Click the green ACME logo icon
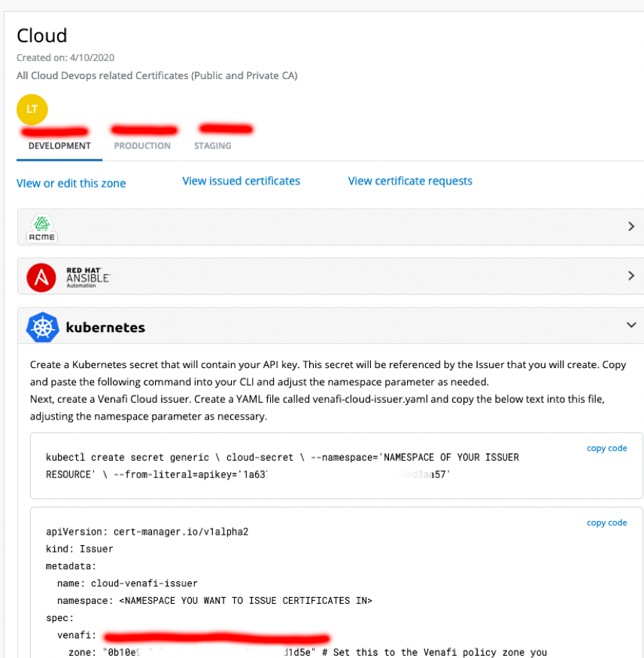 pyautogui.click(x=43, y=224)
